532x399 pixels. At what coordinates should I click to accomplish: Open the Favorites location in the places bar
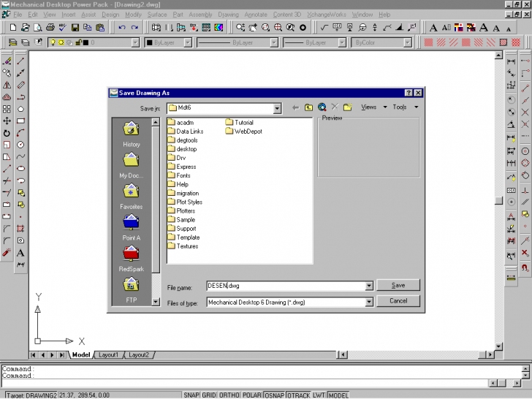tap(132, 197)
